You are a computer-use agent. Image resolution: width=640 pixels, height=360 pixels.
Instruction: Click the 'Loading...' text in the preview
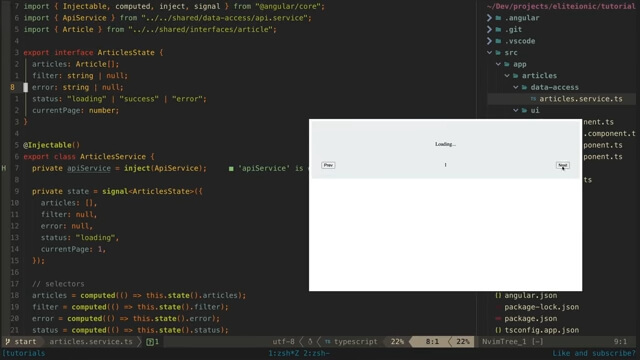pyautogui.click(x=445, y=144)
